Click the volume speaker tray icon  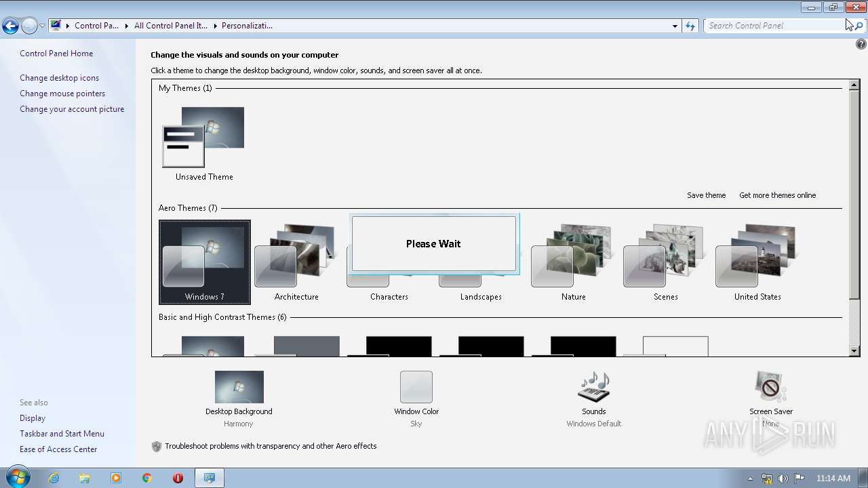click(x=783, y=479)
